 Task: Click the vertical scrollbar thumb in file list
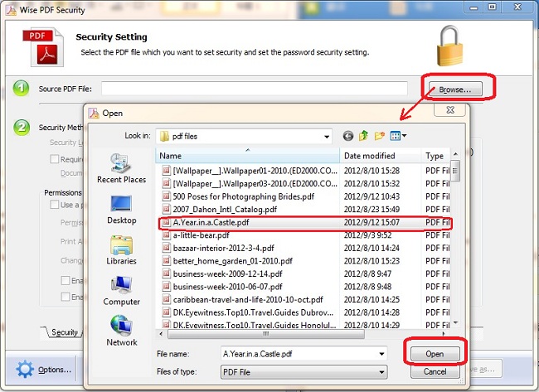point(455,171)
